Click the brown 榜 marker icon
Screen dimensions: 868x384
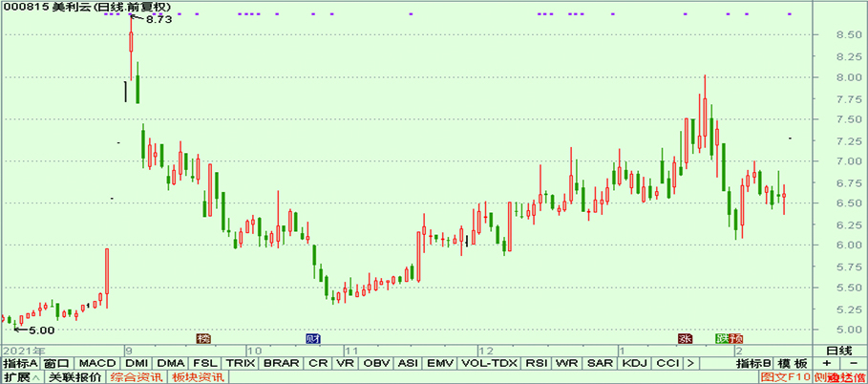[204, 338]
